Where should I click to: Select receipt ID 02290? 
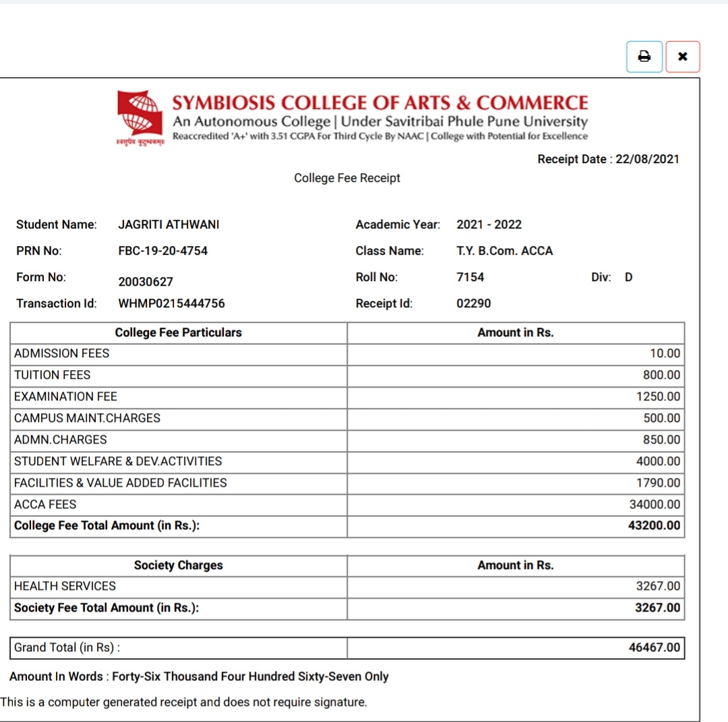[x=473, y=303]
